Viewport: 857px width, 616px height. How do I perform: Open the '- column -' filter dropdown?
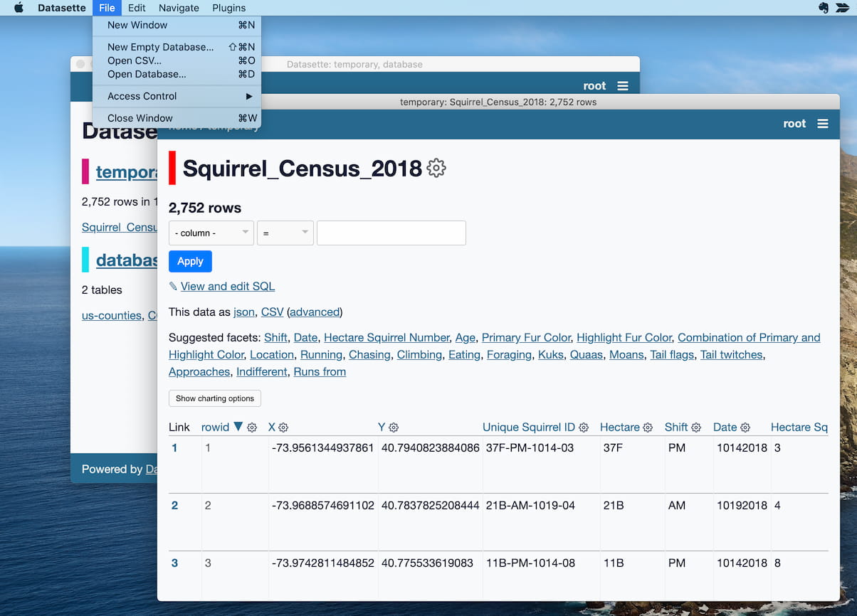click(x=211, y=233)
